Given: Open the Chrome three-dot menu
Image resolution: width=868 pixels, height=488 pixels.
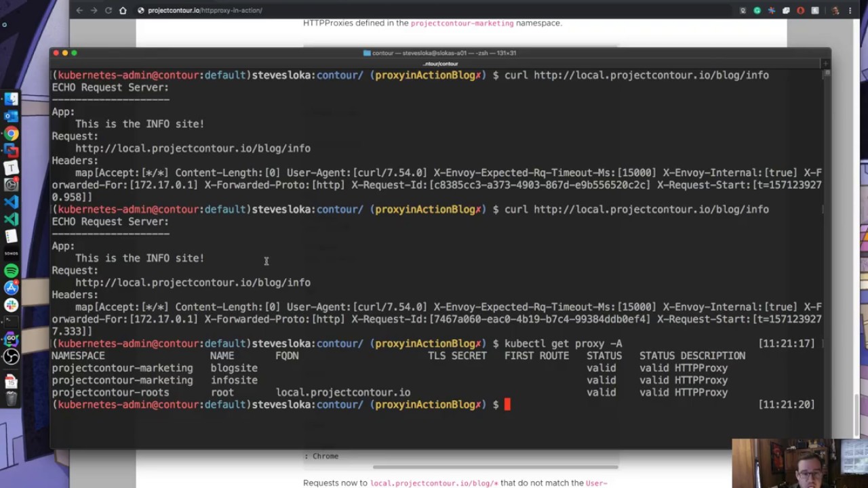Looking at the screenshot, I should [850, 10].
